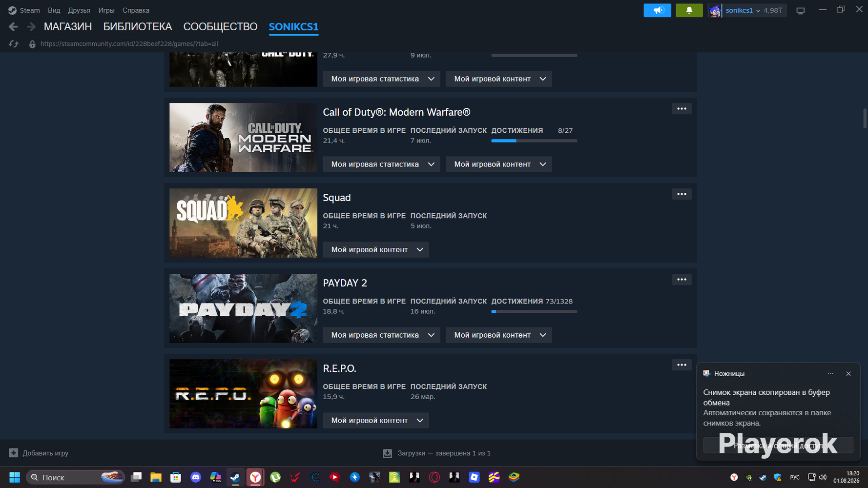
Task: Open the R.E.P.O. game title link
Action: tap(339, 368)
